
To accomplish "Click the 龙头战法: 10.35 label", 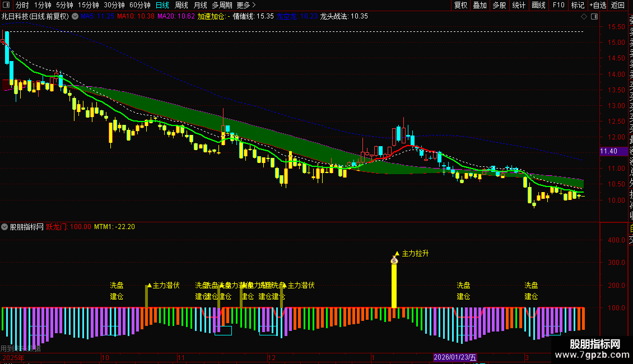I will pyautogui.click(x=344, y=17).
